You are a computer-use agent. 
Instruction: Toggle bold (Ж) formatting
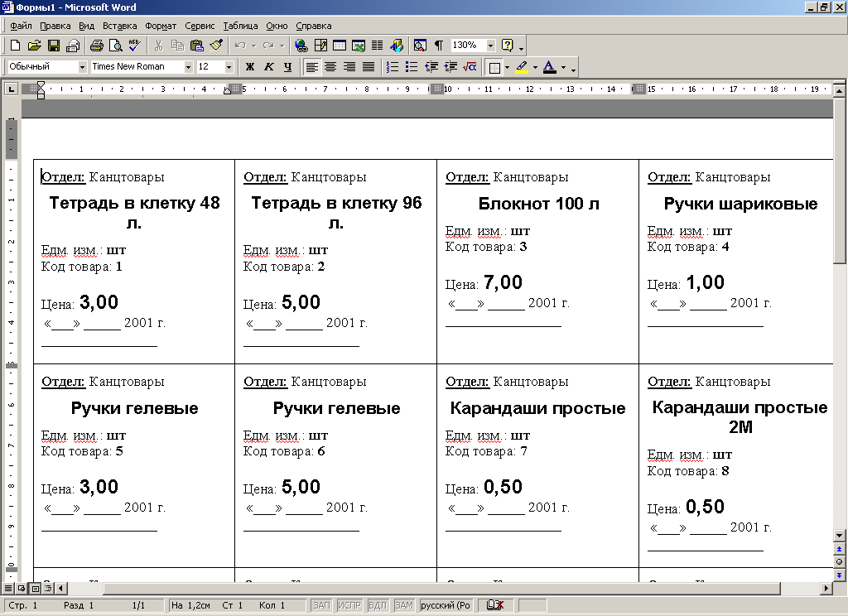250,66
